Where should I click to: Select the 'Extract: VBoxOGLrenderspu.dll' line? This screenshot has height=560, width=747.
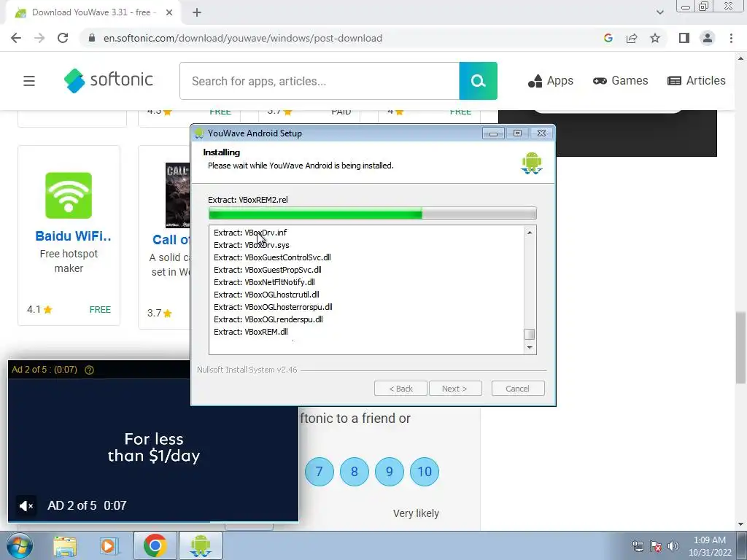(x=268, y=319)
